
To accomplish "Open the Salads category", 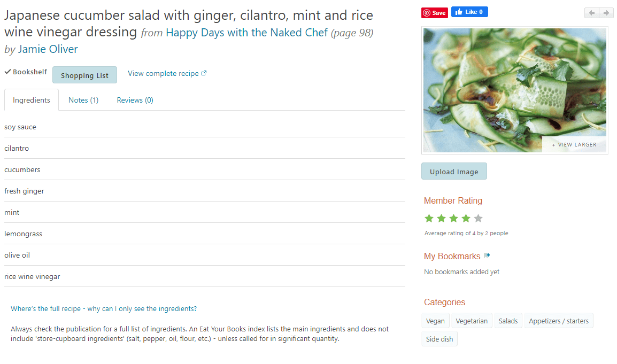I will (507, 320).
